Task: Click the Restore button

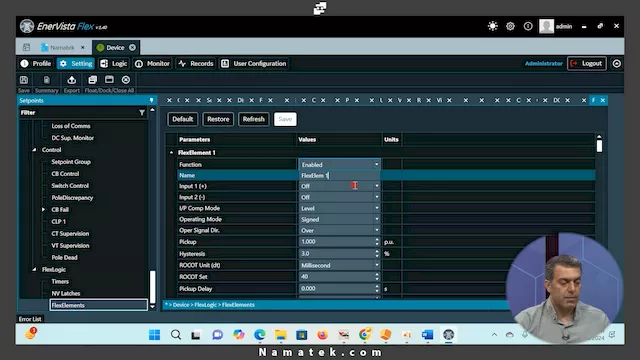Action: [x=218, y=119]
